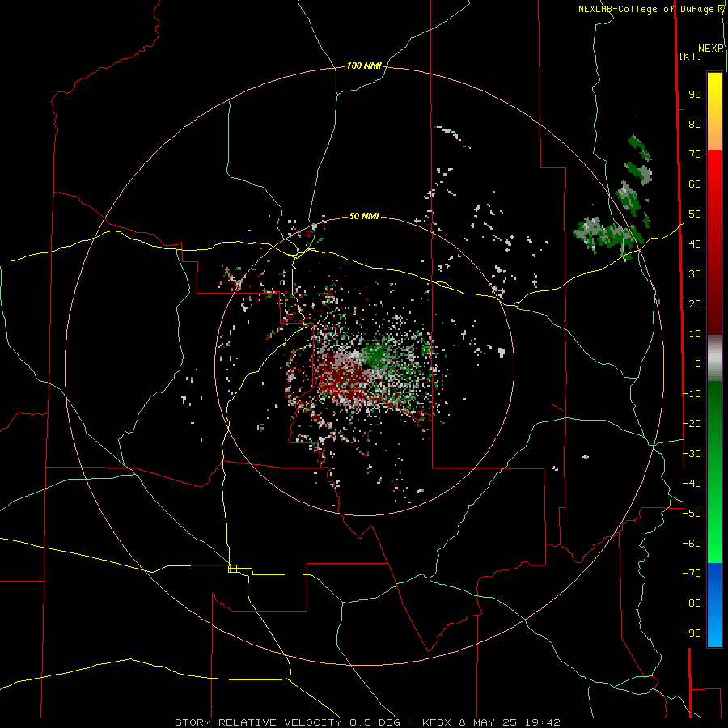Image resolution: width=728 pixels, height=728 pixels.
Task: Click the 60 value on velocity scale
Action: 695,184
